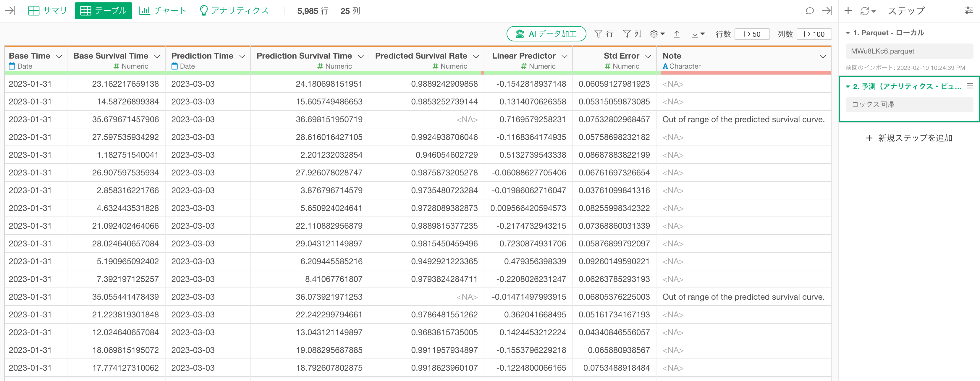Click the upload export arrow icon
The width and height of the screenshot is (980, 381).
pyautogui.click(x=677, y=34)
